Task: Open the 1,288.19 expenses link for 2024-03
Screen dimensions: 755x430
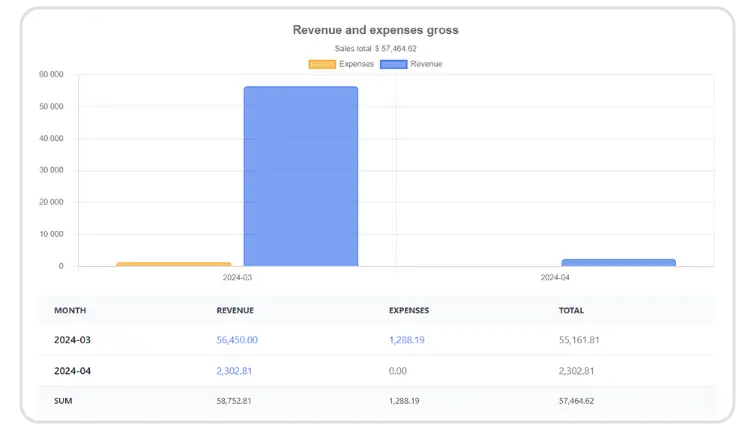Action: point(407,340)
